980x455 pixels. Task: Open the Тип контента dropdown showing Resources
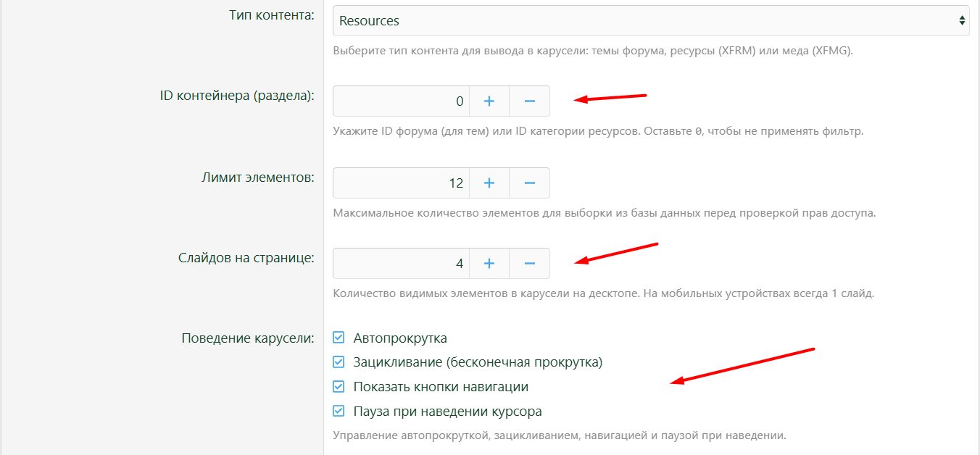pos(651,21)
